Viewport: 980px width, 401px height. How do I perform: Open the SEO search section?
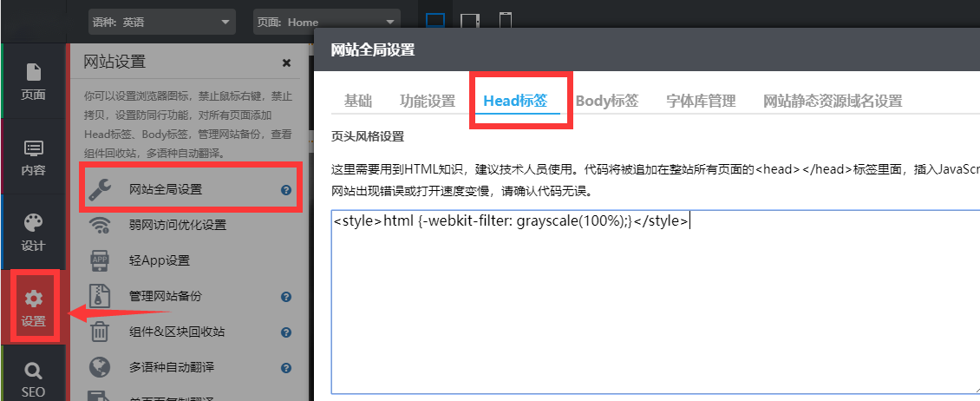33,379
